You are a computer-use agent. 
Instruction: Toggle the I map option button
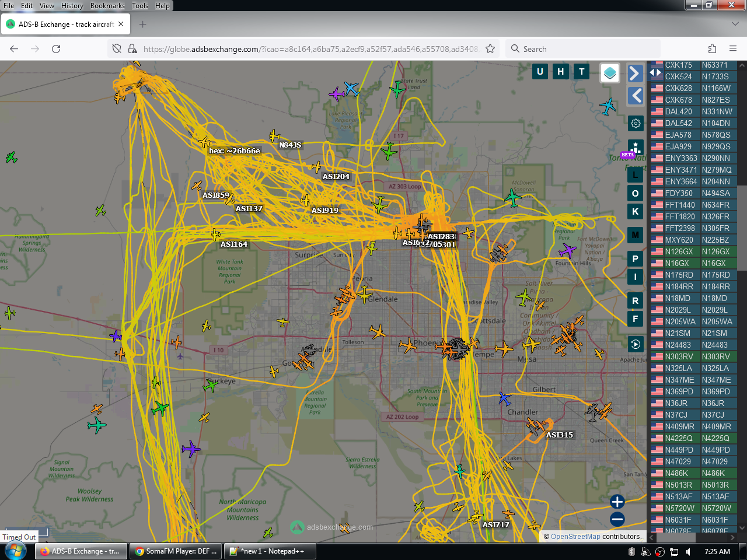pyautogui.click(x=636, y=276)
